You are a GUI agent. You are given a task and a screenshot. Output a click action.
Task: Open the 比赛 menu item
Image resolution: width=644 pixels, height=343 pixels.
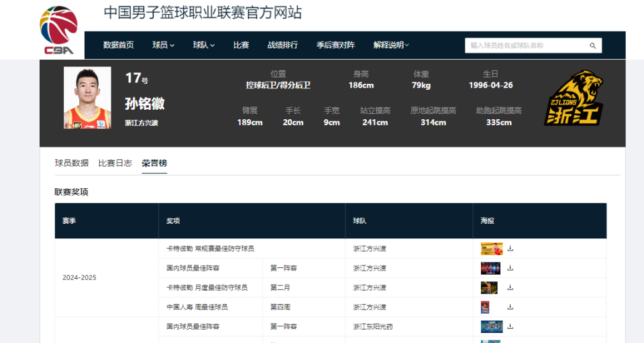click(241, 45)
